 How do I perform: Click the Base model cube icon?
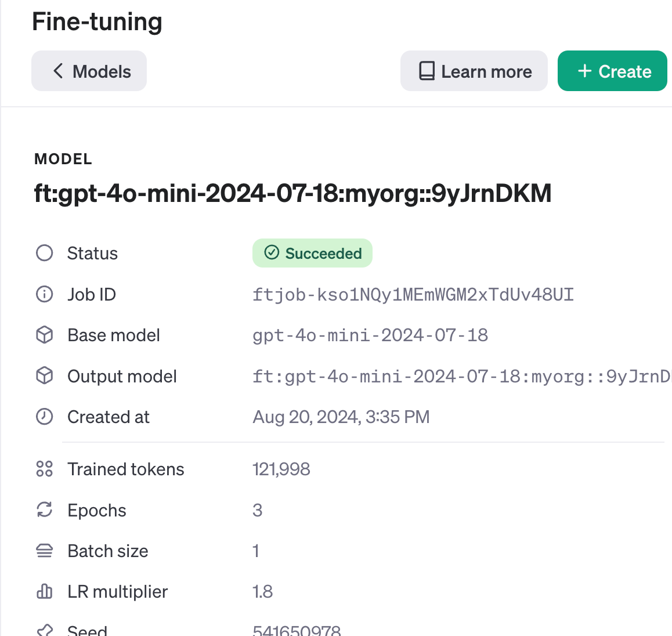click(x=45, y=335)
